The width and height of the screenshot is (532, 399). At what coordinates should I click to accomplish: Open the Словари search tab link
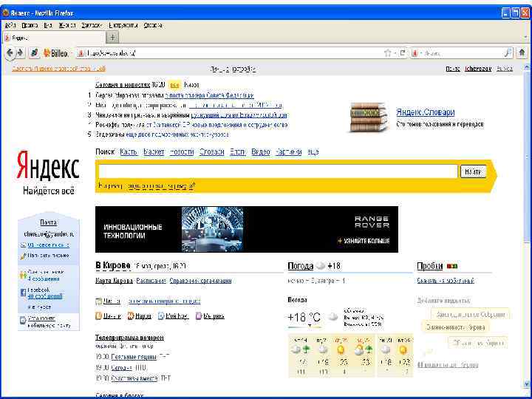(x=212, y=151)
